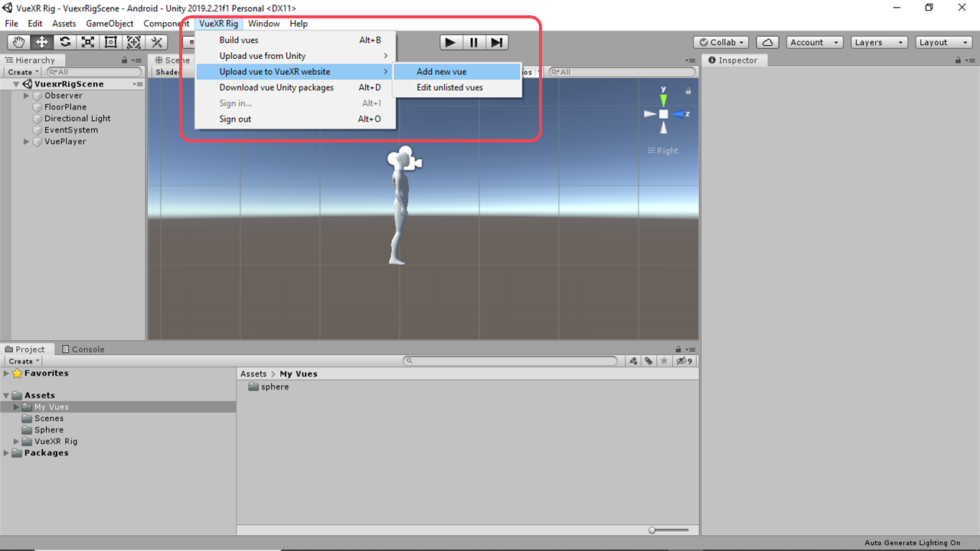The width and height of the screenshot is (980, 551).
Task: Open the Layout dropdown
Action: 945,43
